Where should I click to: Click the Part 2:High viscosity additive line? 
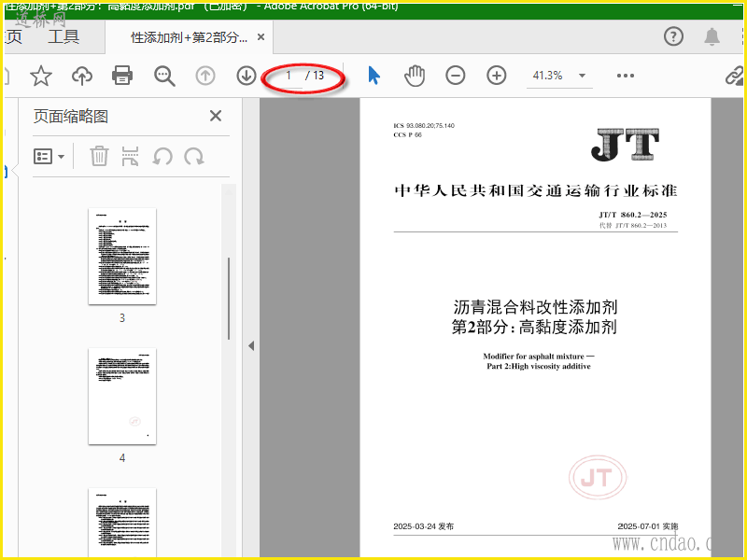click(x=539, y=366)
